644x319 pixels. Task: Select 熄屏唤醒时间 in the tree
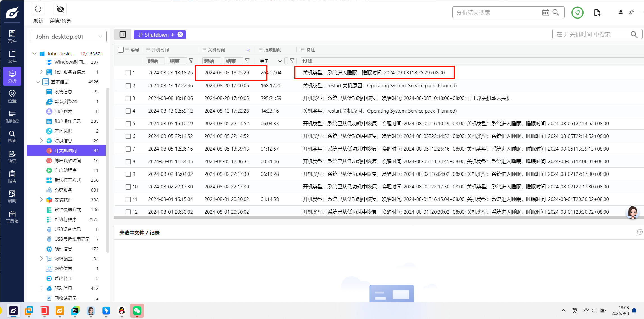pyautogui.click(x=67, y=160)
